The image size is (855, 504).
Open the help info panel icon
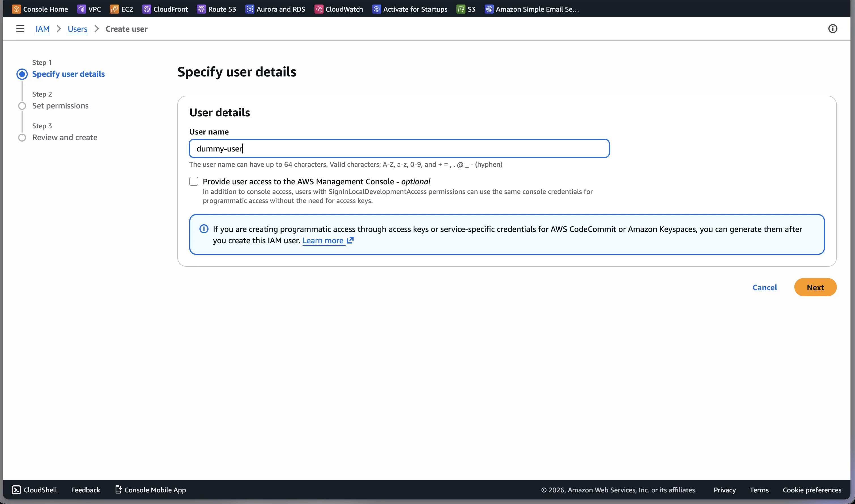833,29
